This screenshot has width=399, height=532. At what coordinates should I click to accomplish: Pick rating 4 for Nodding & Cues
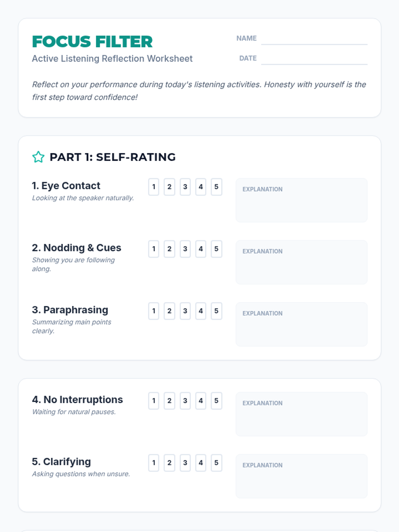(x=201, y=249)
